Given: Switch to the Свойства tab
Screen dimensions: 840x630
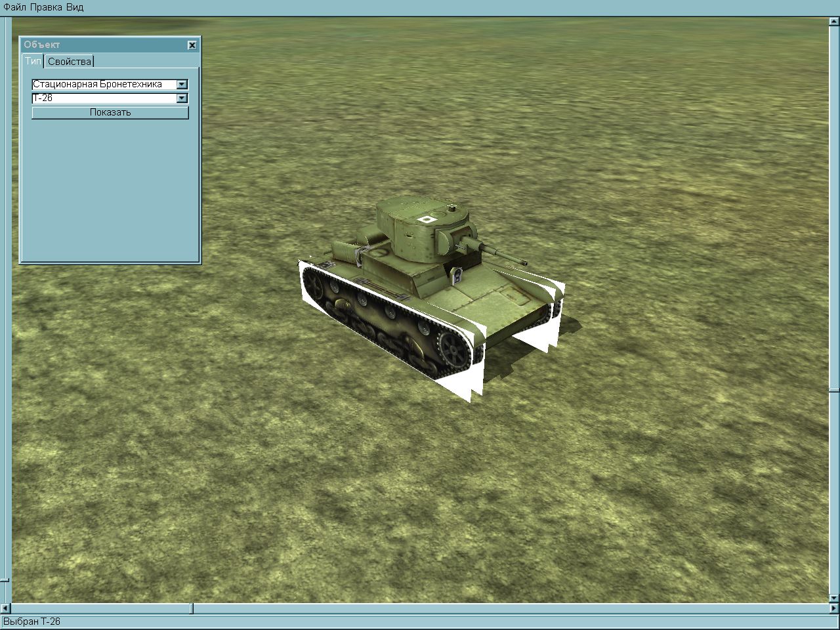Looking at the screenshot, I should click(70, 61).
